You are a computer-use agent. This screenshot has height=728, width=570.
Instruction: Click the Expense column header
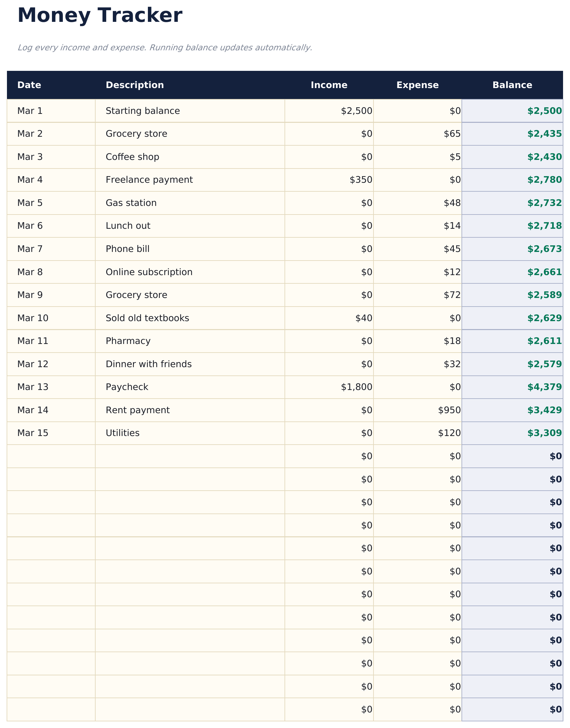click(417, 85)
